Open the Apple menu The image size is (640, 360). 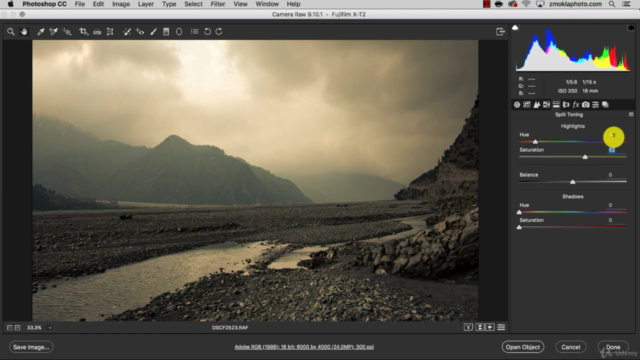click(x=11, y=4)
